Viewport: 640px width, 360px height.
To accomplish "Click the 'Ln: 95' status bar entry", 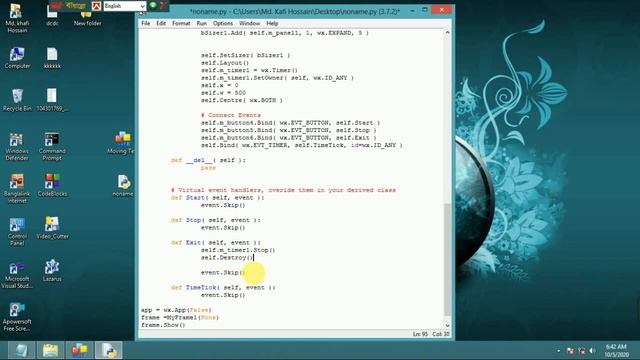I will (420, 334).
